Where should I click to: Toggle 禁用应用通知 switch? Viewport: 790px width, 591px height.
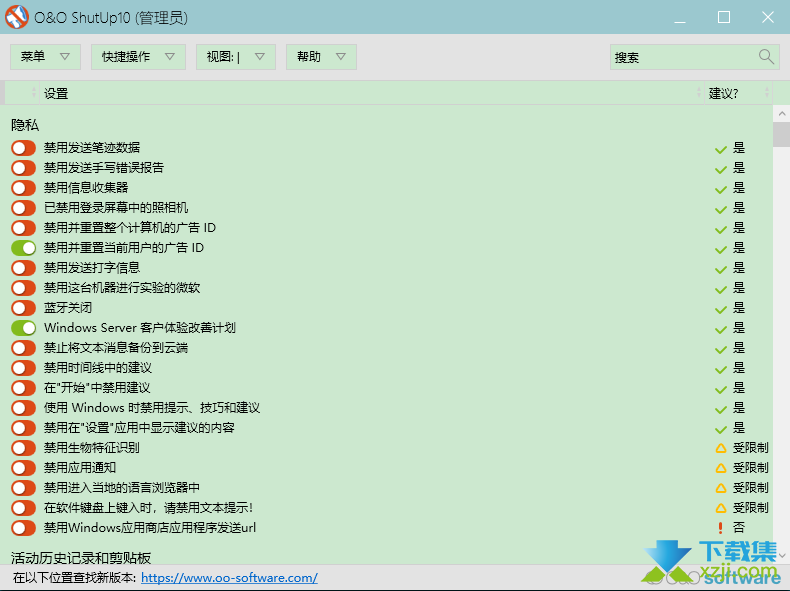coord(24,468)
